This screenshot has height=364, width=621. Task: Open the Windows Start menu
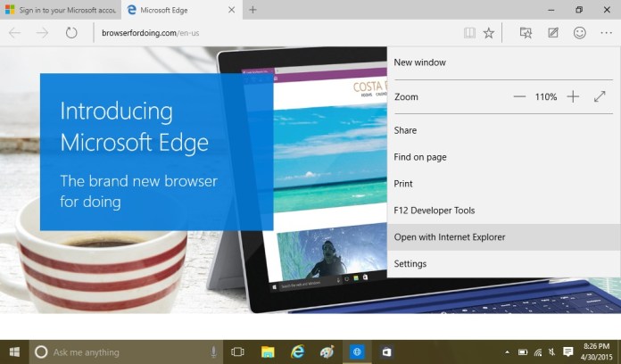click(14, 352)
